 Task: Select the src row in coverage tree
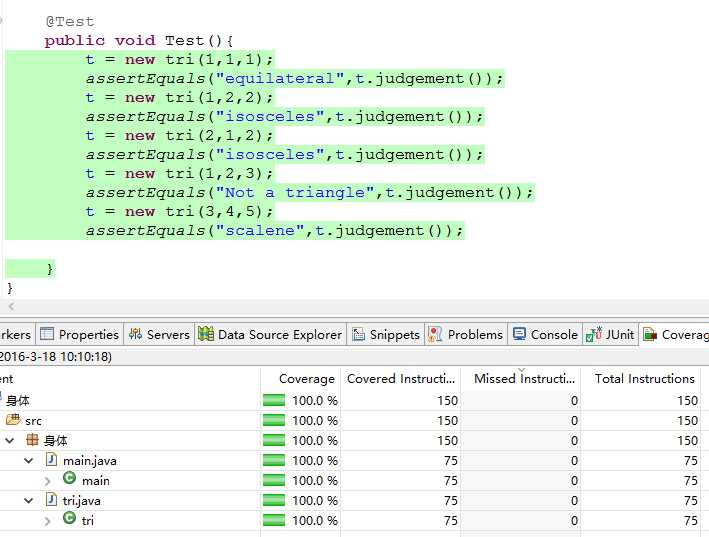(x=350, y=420)
